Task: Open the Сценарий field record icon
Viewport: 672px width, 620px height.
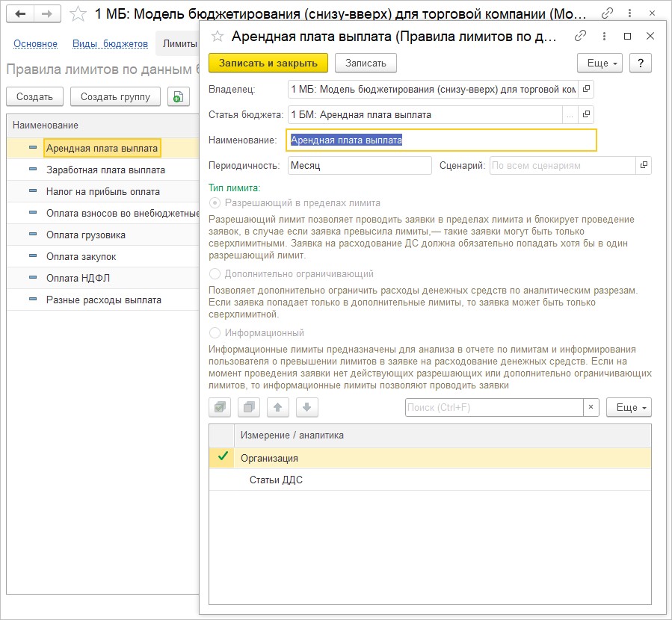Action: coord(643,165)
